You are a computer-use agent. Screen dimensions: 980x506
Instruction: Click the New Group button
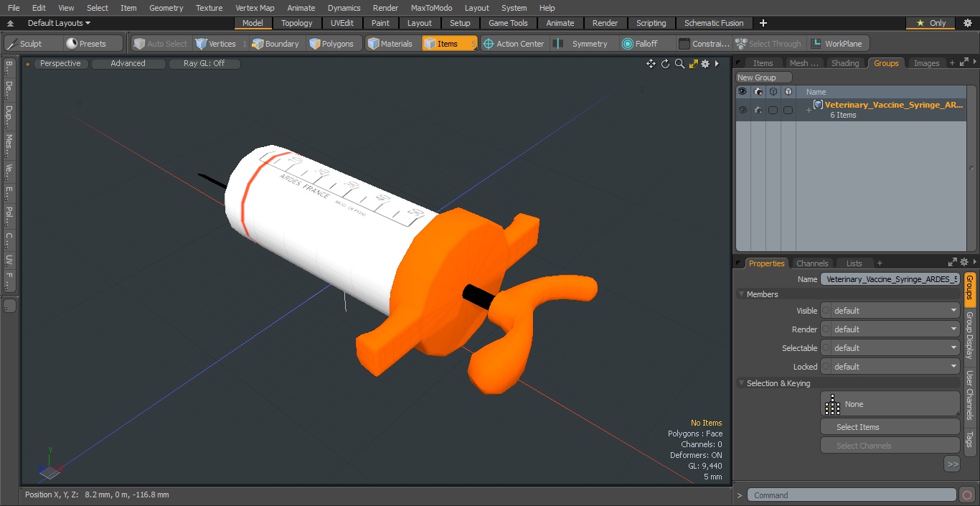point(764,78)
